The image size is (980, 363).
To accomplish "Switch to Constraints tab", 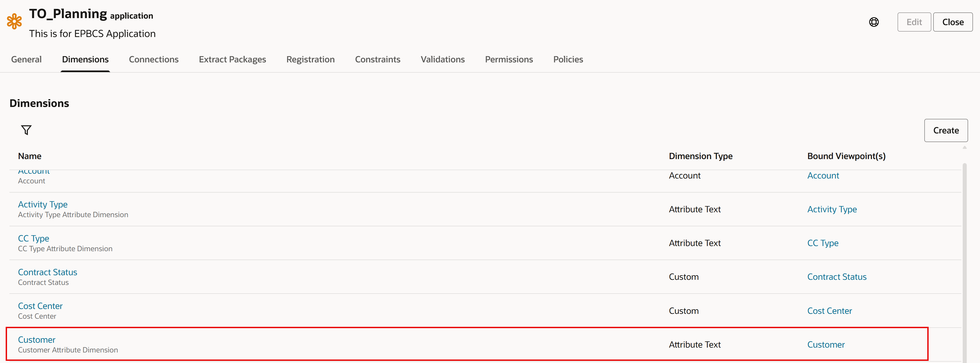I will [x=377, y=59].
